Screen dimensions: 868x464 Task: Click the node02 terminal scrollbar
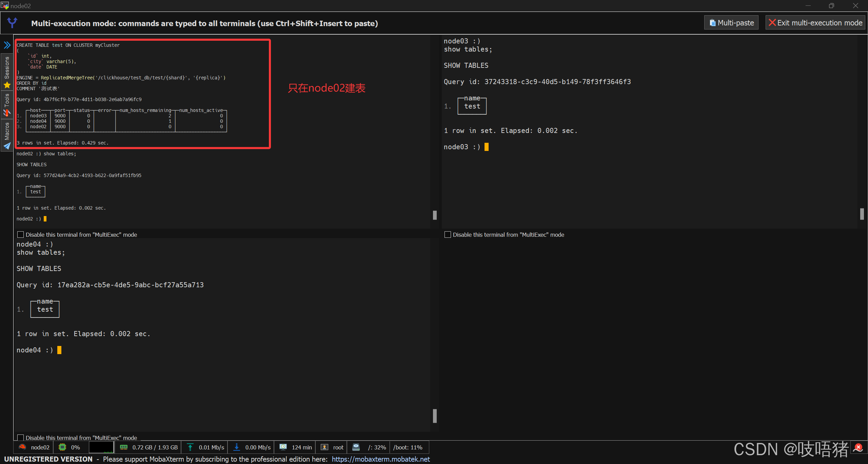(435, 215)
